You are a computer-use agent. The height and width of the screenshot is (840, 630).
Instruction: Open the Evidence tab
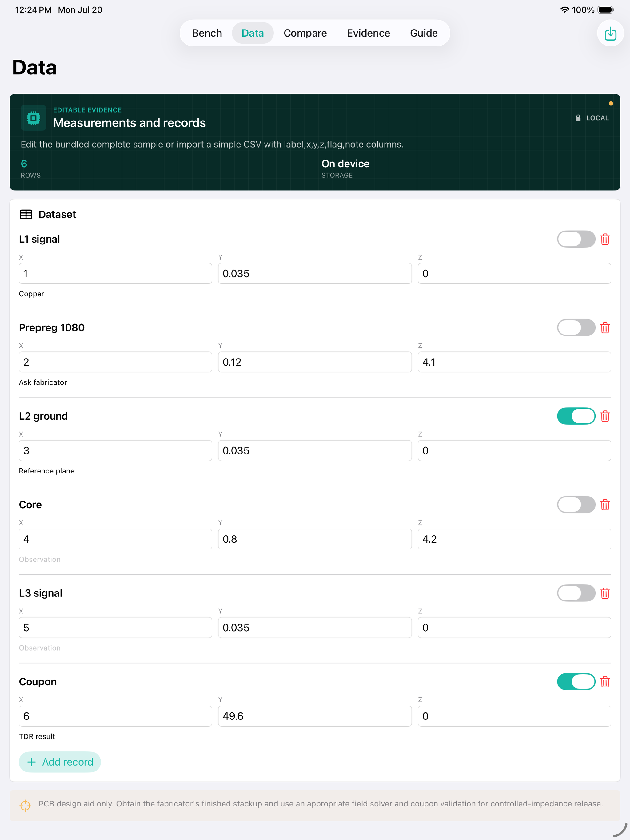tap(368, 34)
